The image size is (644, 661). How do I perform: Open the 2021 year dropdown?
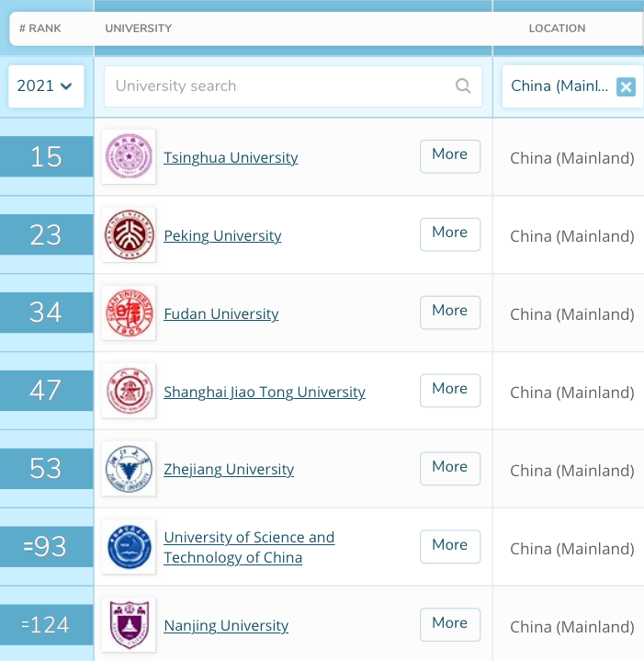pyautogui.click(x=46, y=86)
